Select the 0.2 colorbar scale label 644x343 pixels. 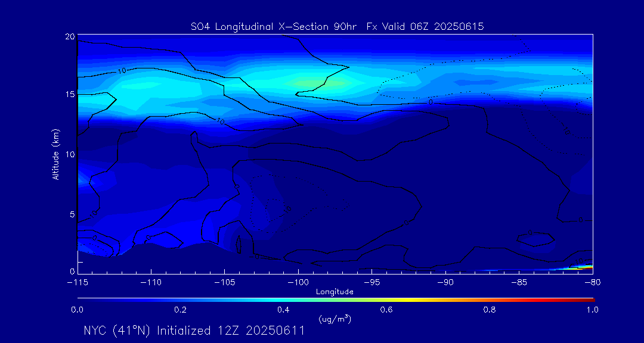click(x=180, y=310)
